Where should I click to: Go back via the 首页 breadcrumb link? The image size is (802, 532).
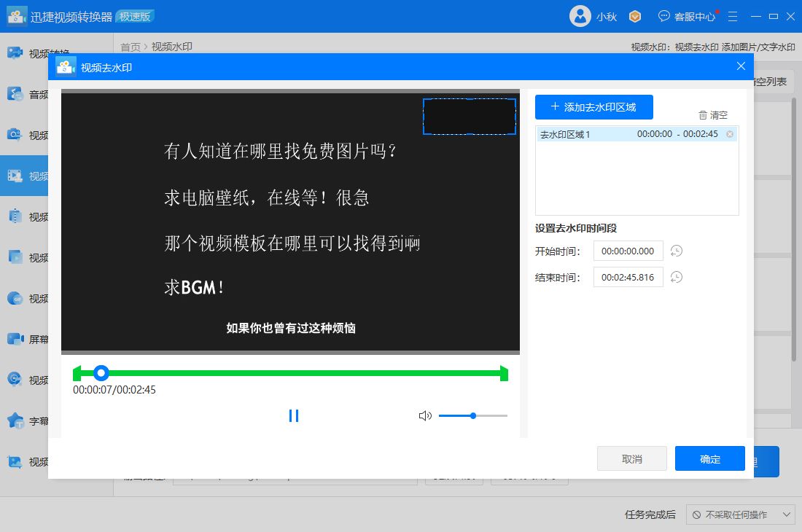tap(128, 46)
